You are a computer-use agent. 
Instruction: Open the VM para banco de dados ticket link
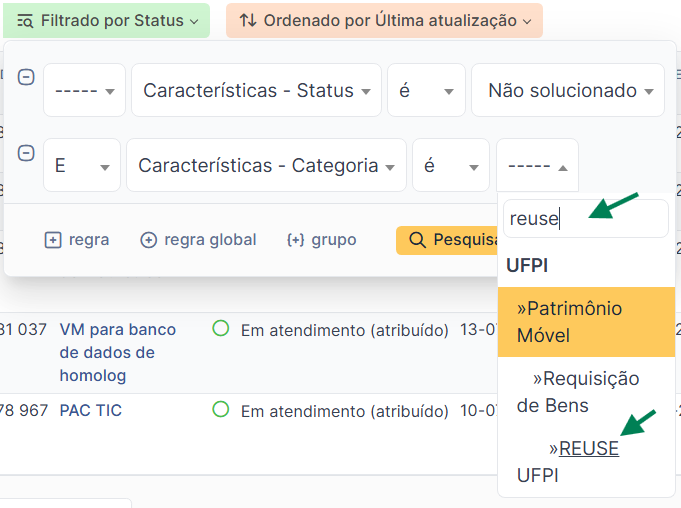coord(118,353)
